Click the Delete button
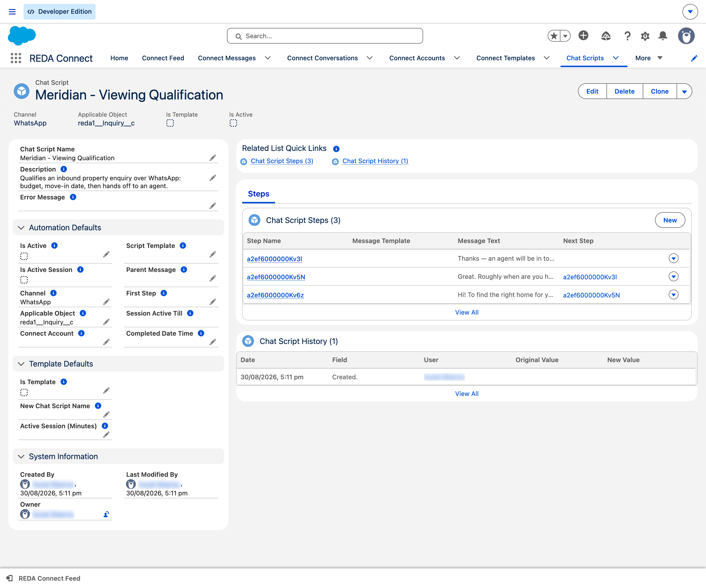Screen dimensions: 706x588 [x=625, y=91]
